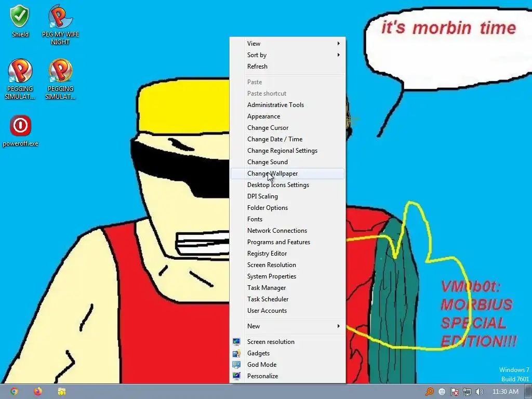Launch Registry Editor from the menu

(x=288, y=254)
